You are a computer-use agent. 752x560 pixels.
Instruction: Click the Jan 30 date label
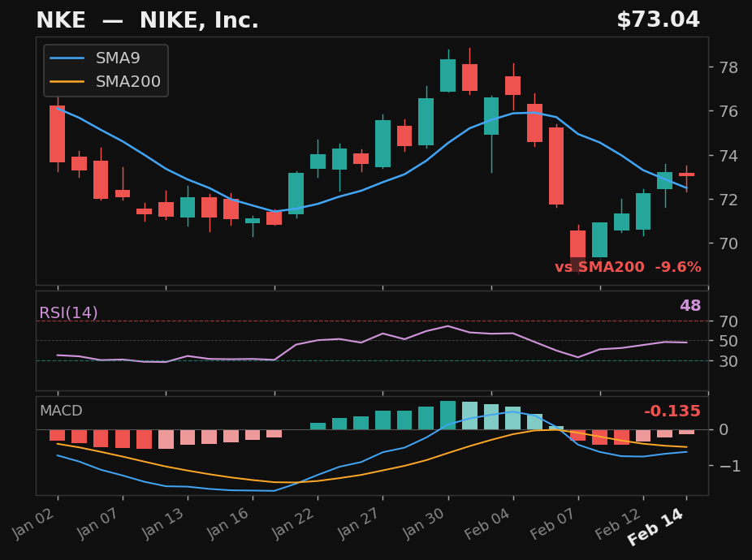[x=424, y=523]
